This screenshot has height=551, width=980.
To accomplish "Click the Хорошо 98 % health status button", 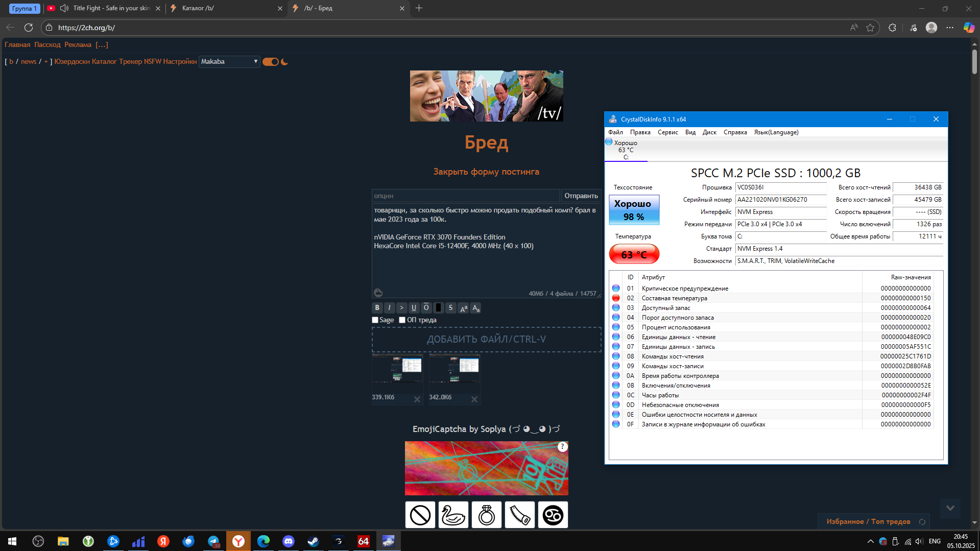I will coord(634,210).
